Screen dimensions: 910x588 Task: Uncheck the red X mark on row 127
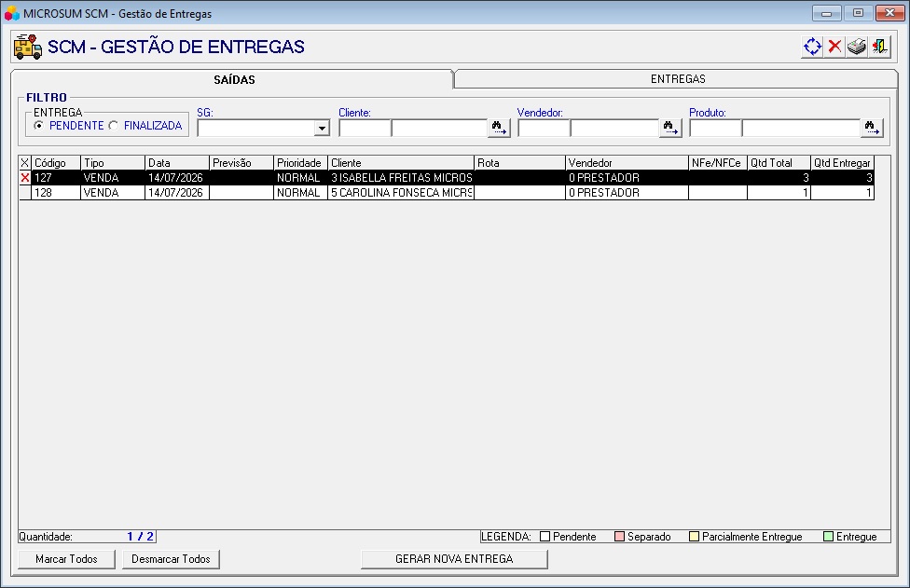pos(25,177)
